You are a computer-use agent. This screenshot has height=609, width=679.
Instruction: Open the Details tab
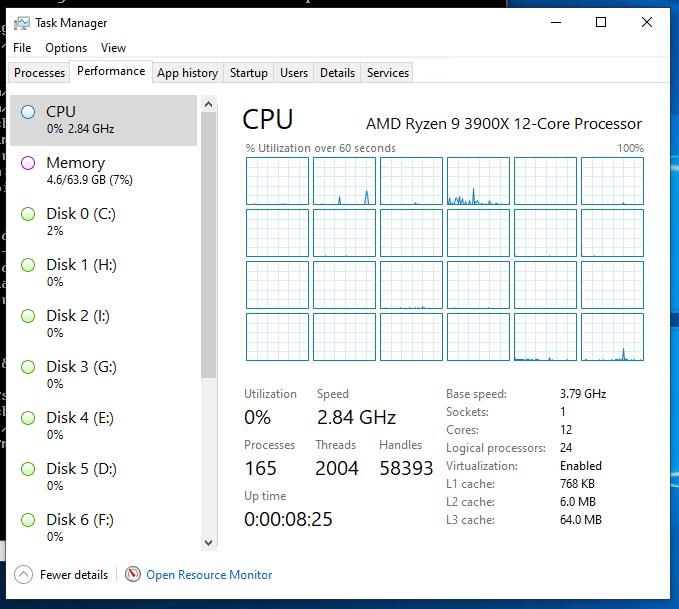pos(337,73)
